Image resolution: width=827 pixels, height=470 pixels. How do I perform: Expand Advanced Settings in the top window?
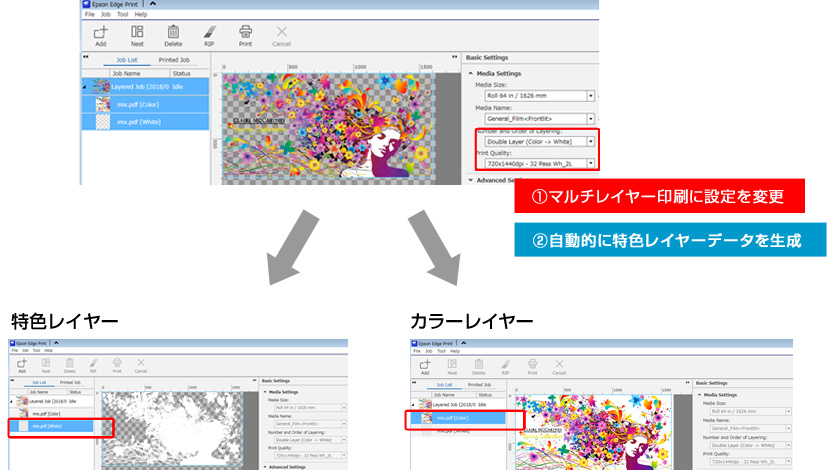[470, 180]
